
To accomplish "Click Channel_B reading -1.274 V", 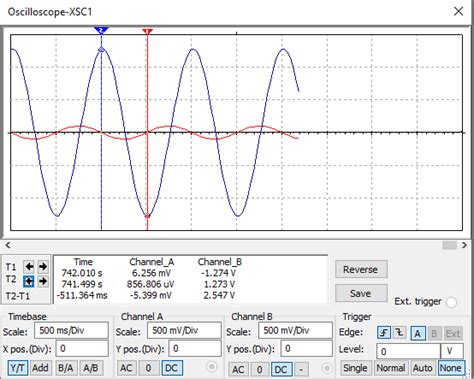I will pos(218,273).
